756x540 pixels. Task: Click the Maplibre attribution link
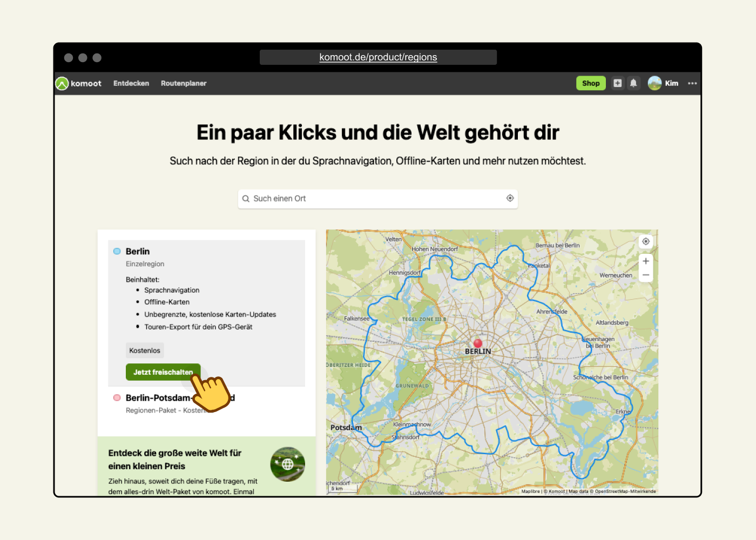pyautogui.click(x=530, y=491)
